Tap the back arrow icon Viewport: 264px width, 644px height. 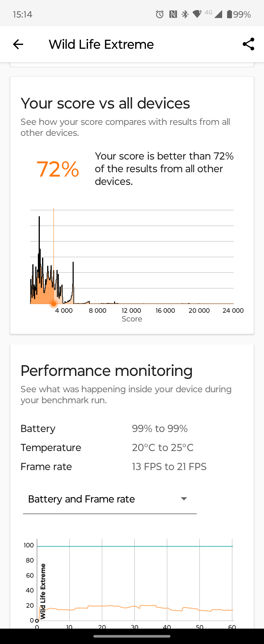(18, 44)
